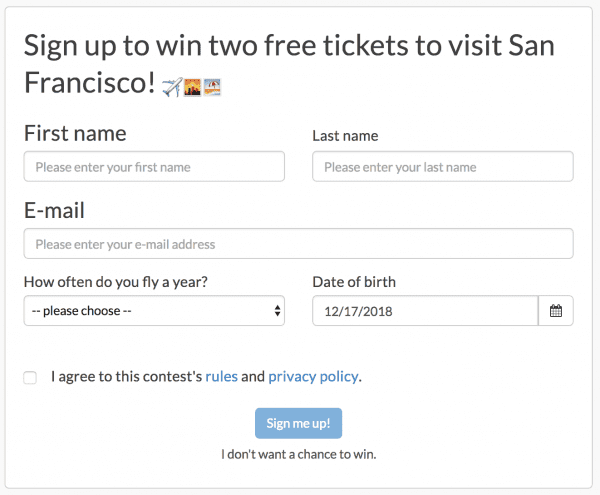This screenshot has width=600, height=495.
Task: Click the date of birth field showing 12/17/2018
Action: [x=425, y=311]
